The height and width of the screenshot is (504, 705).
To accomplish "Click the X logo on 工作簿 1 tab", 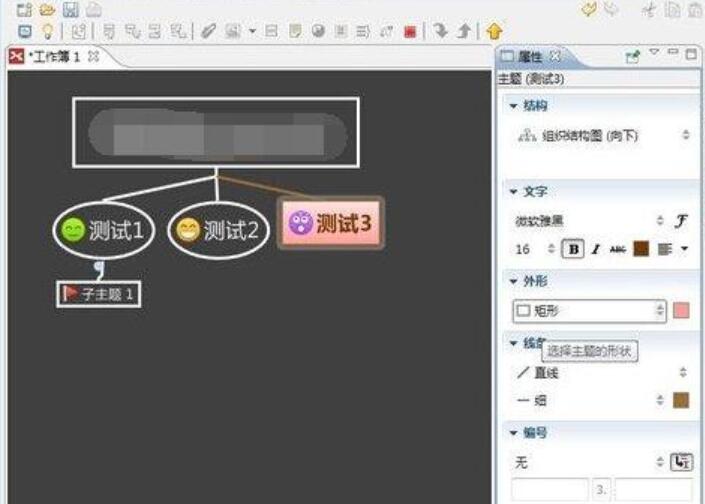I will (x=16, y=57).
